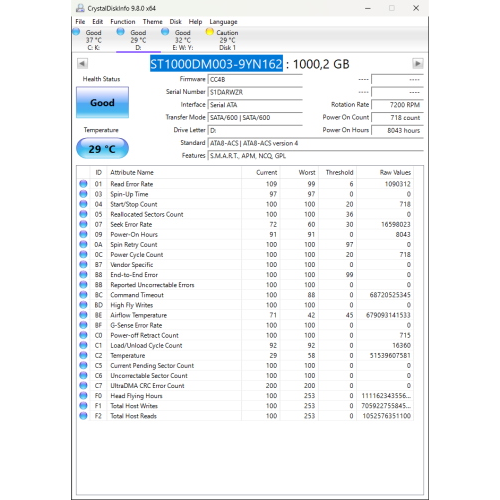Click status icon of Reported Uncorrectable Errors row
Screen dimensions: 500x500
click(83, 285)
